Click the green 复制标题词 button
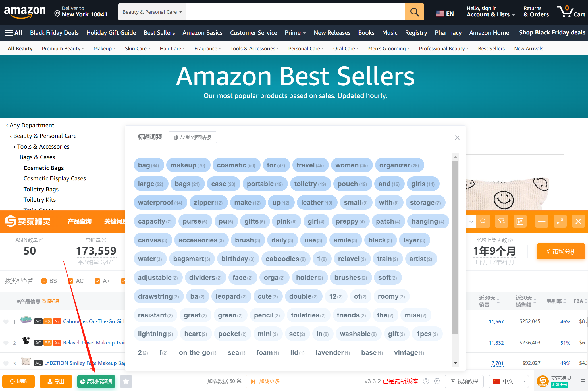This screenshot has height=391, width=588. 96,381
